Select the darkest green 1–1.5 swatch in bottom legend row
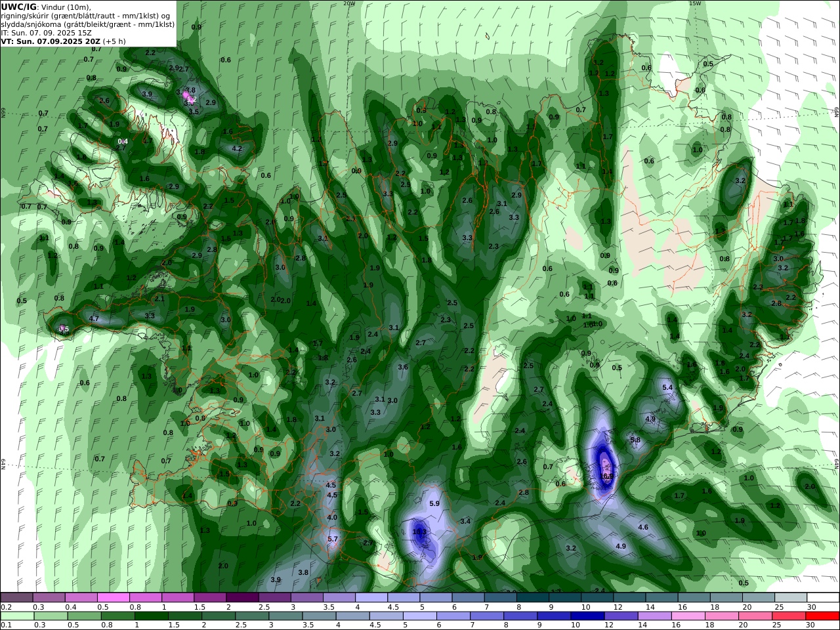840x630 pixels. [152, 616]
